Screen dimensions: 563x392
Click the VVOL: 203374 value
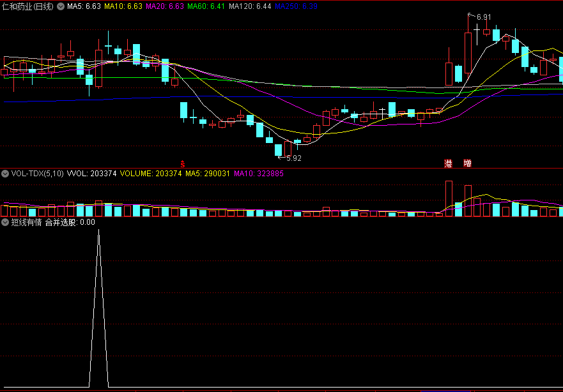pyautogui.click(x=92, y=174)
